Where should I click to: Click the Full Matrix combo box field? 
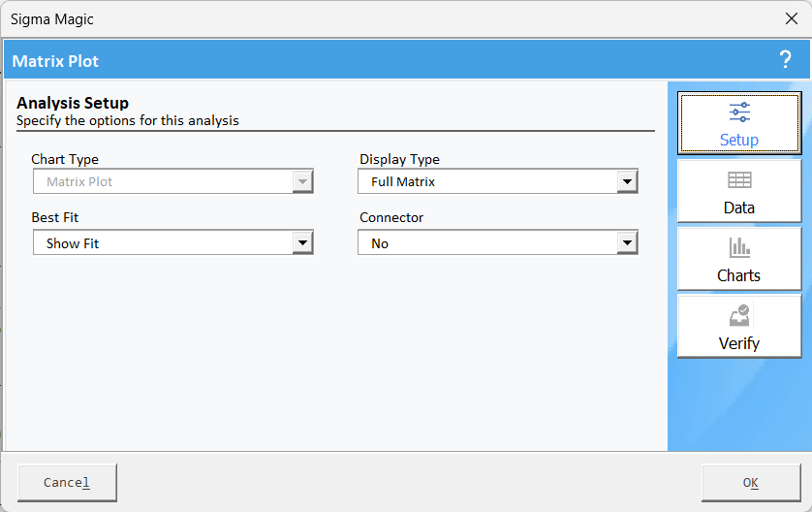(x=498, y=182)
